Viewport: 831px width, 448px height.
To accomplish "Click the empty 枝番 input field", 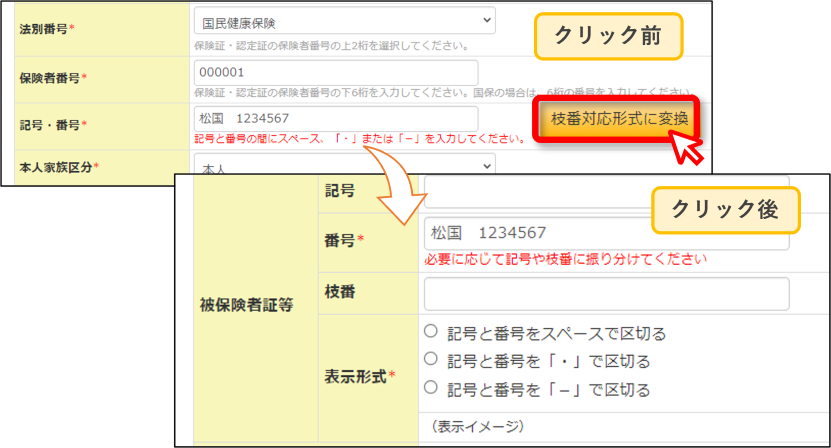I will 606,294.
